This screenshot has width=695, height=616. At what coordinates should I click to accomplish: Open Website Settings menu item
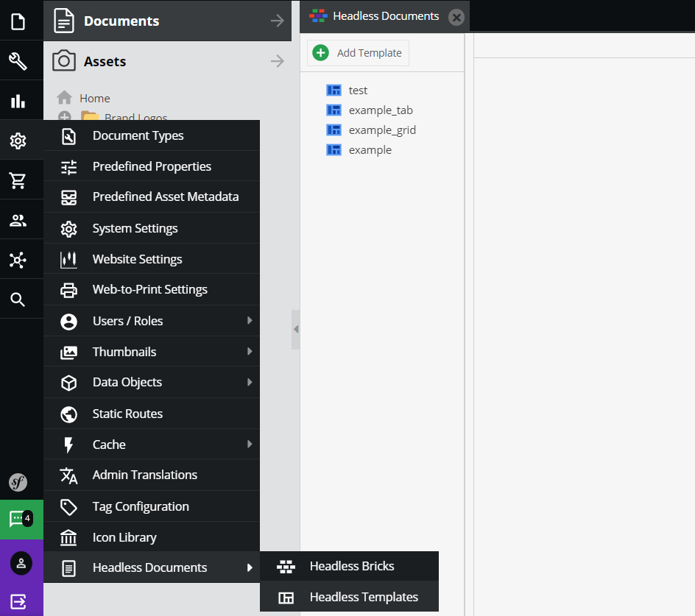[x=152, y=259]
